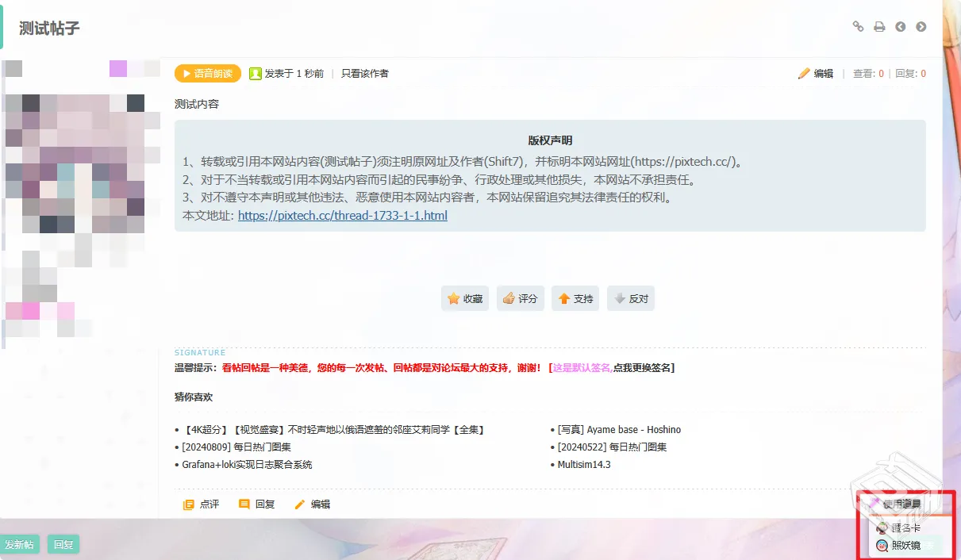Select 只看该作者 to filter by author
Image resolution: width=961 pixels, height=560 pixels.
coord(365,73)
